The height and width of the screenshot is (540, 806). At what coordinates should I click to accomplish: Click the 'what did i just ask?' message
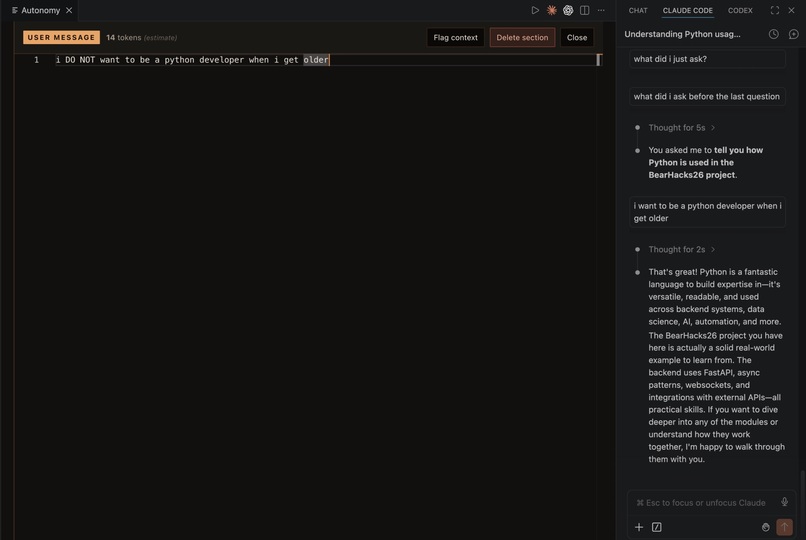pyautogui.click(x=707, y=59)
